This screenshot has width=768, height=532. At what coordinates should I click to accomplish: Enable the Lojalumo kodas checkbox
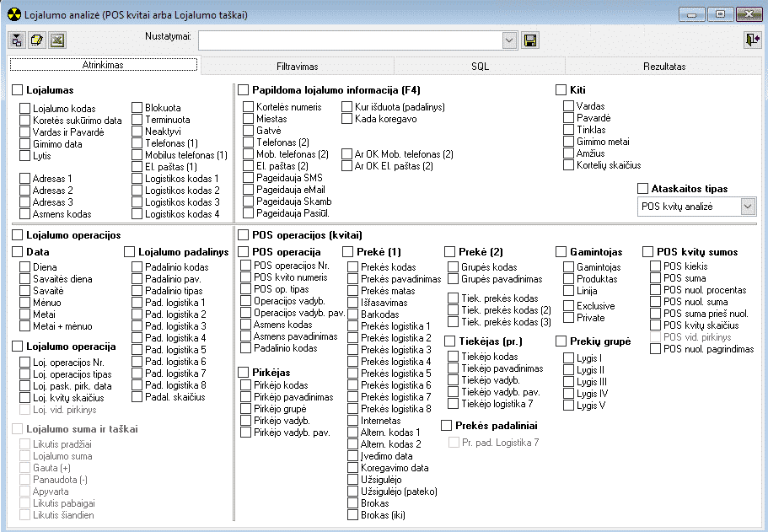(25, 109)
